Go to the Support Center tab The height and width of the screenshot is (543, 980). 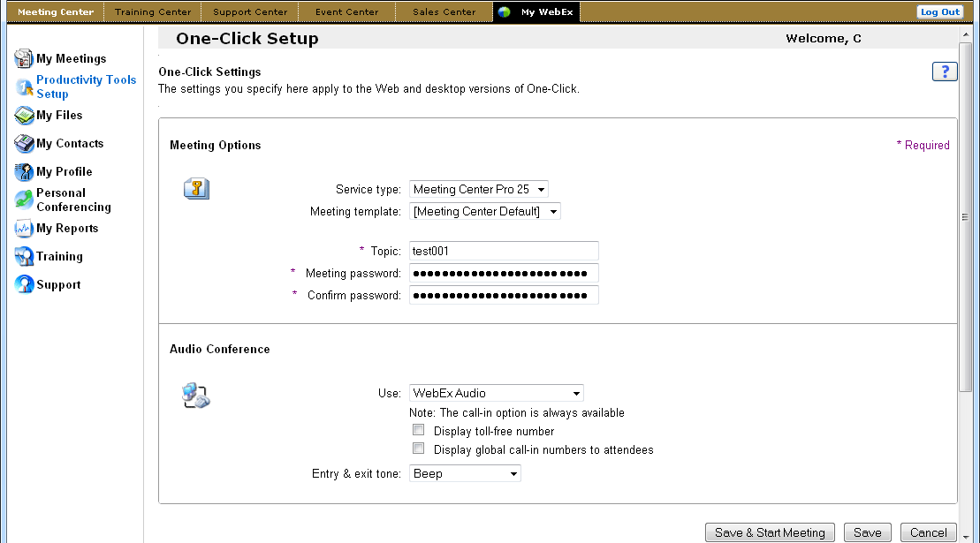(x=250, y=11)
